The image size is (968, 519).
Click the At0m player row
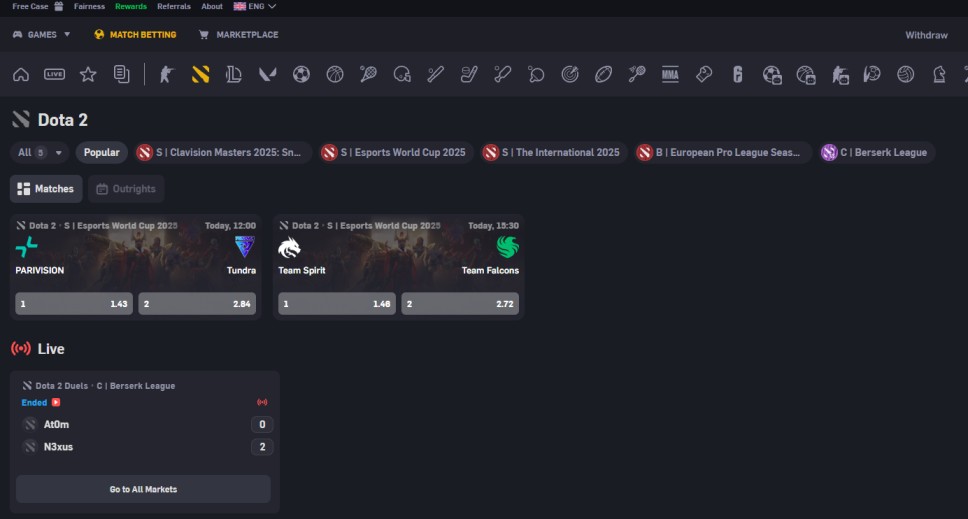click(x=147, y=425)
